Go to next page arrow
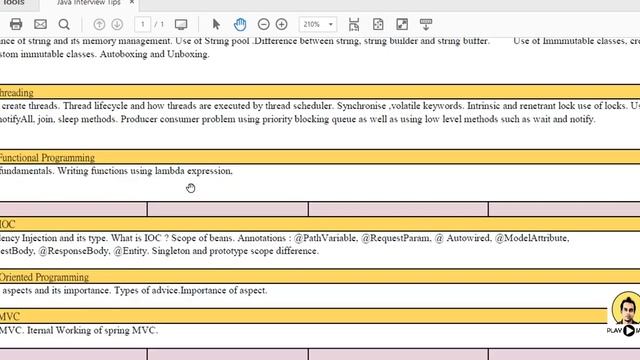The width and height of the screenshot is (640, 360). pos(117,24)
